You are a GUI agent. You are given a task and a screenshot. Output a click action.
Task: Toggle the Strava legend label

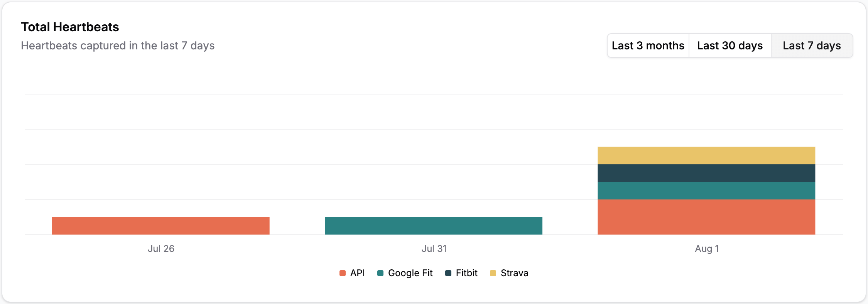[514, 273]
